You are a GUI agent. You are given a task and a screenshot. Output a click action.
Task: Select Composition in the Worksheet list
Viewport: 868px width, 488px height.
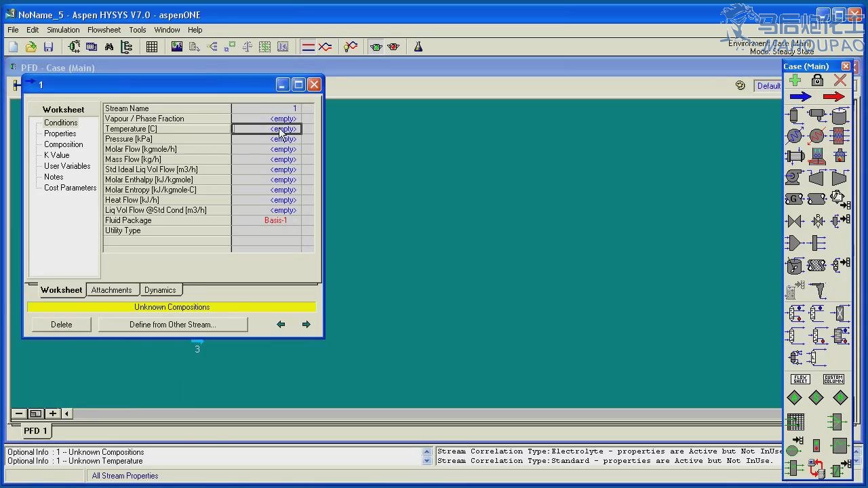pos(63,144)
